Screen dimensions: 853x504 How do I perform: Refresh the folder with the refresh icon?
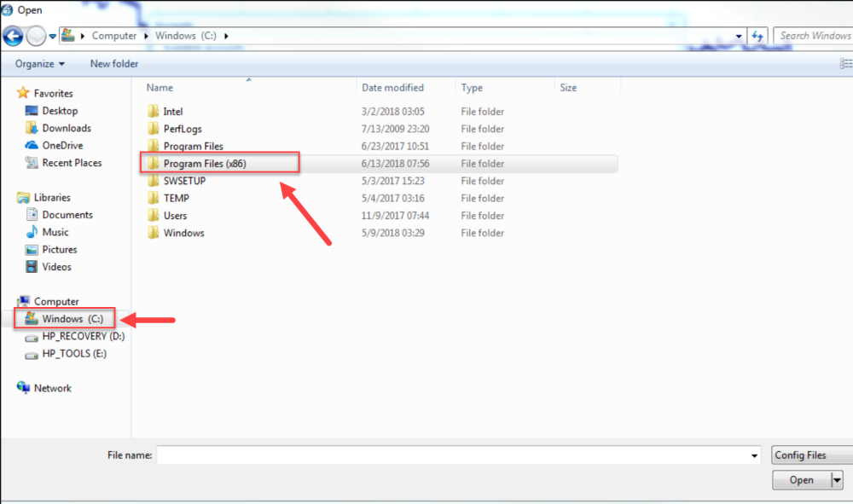pyautogui.click(x=757, y=37)
